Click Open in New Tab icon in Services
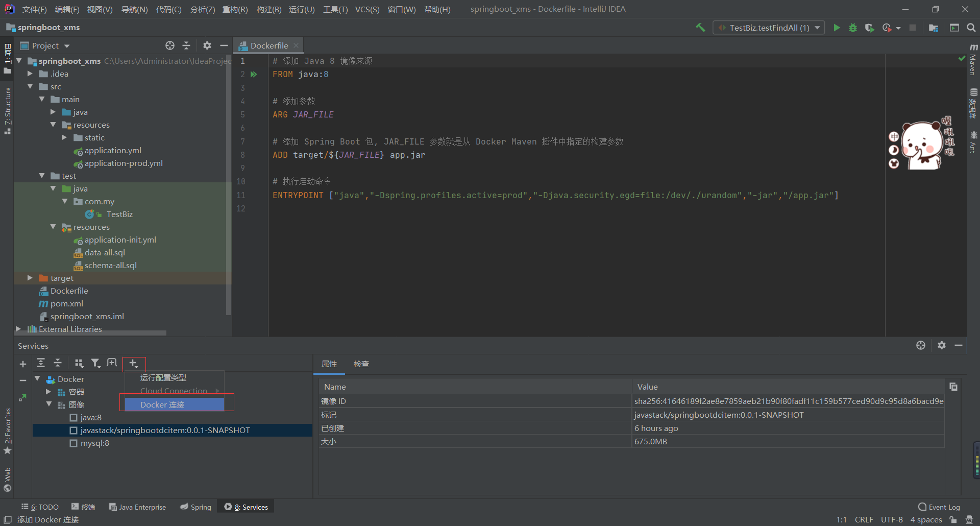 pyautogui.click(x=112, y=363)
